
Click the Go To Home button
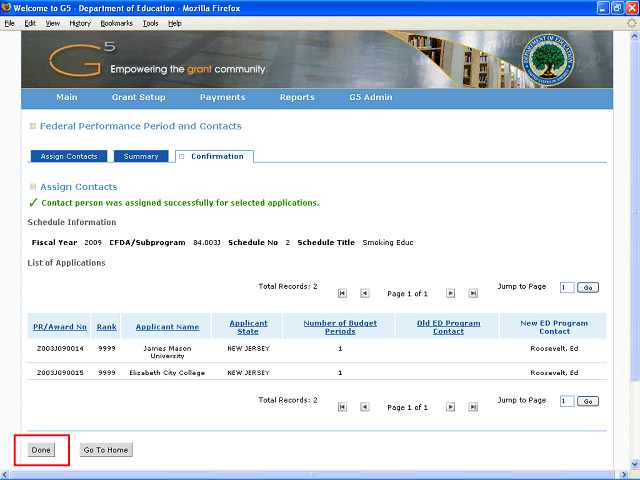click(x=105, y=450)
